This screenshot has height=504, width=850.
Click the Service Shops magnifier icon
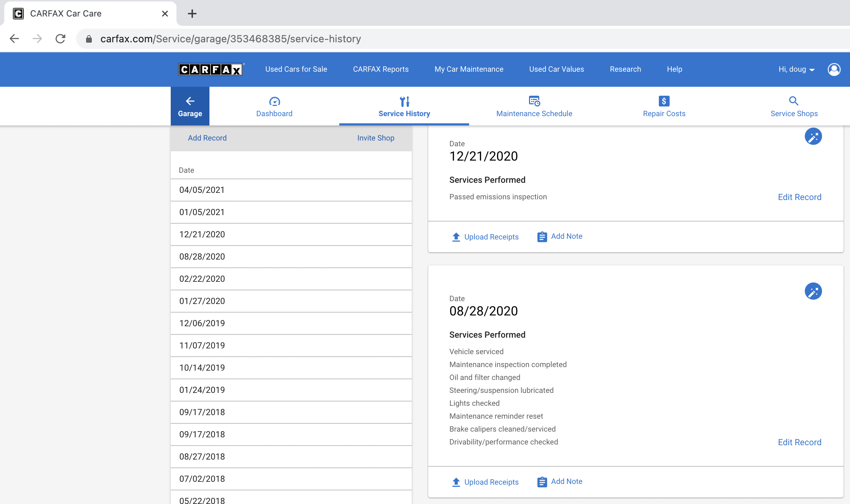coord(794,101)
